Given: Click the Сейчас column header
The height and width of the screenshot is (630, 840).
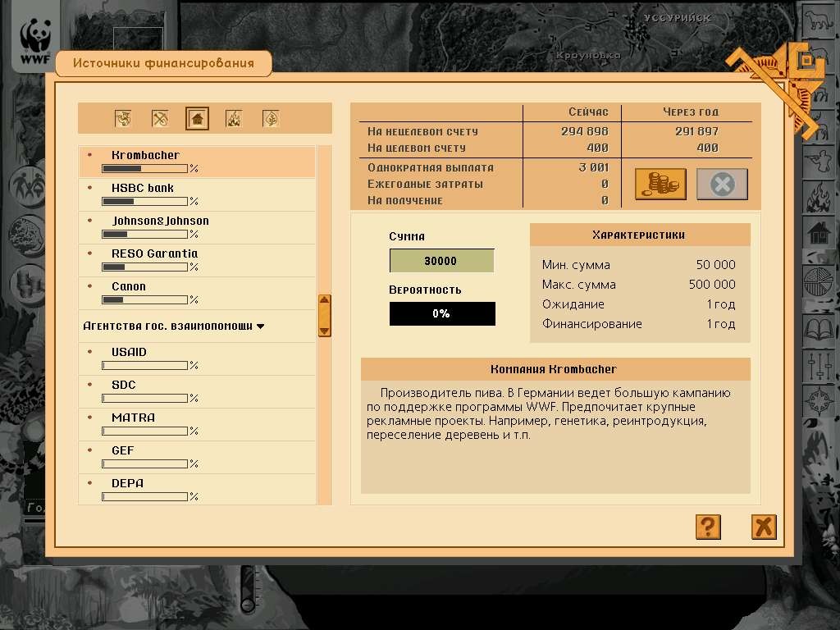Looking at the screenshot, I should click(x=588, y=112).
